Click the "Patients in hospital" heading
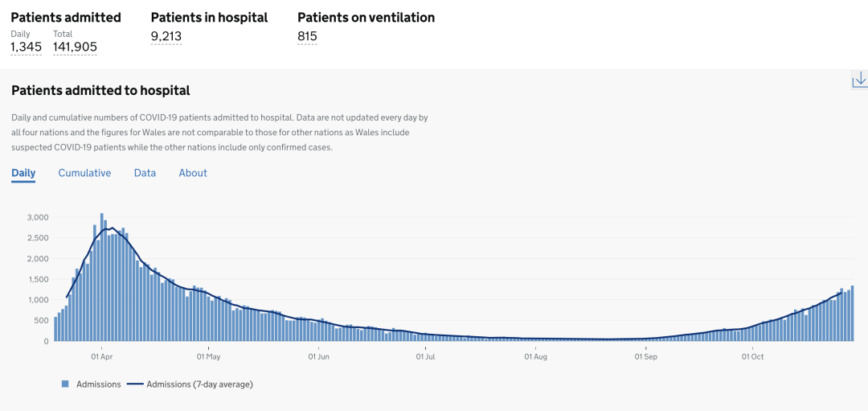 click(x=209, y=17)
